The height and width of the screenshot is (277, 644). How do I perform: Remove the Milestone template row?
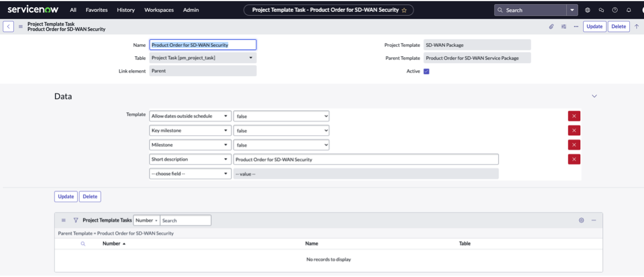[x=574, y=145]
